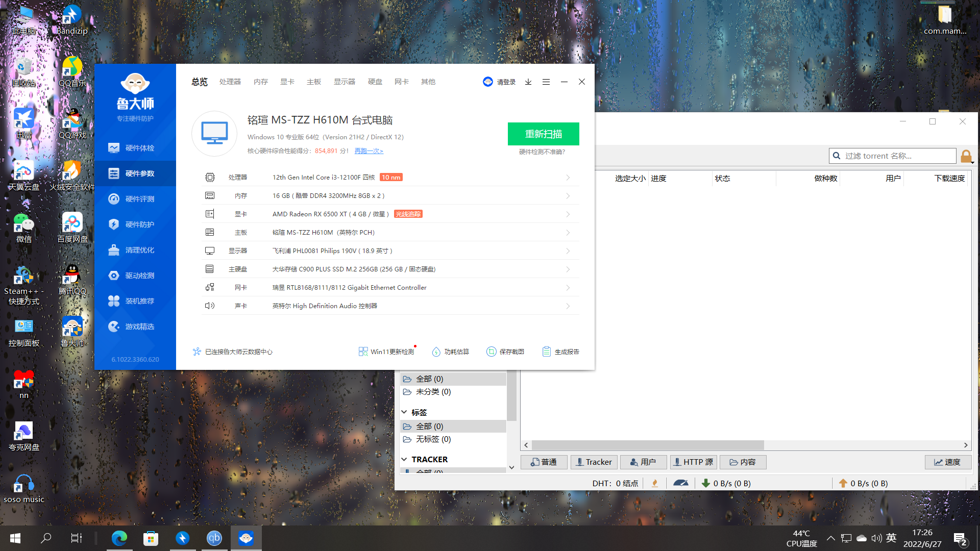Viewport: 980px width, 551px height.
Task: Open 普通 tab in qBittorrent
Action: [544, 462]
